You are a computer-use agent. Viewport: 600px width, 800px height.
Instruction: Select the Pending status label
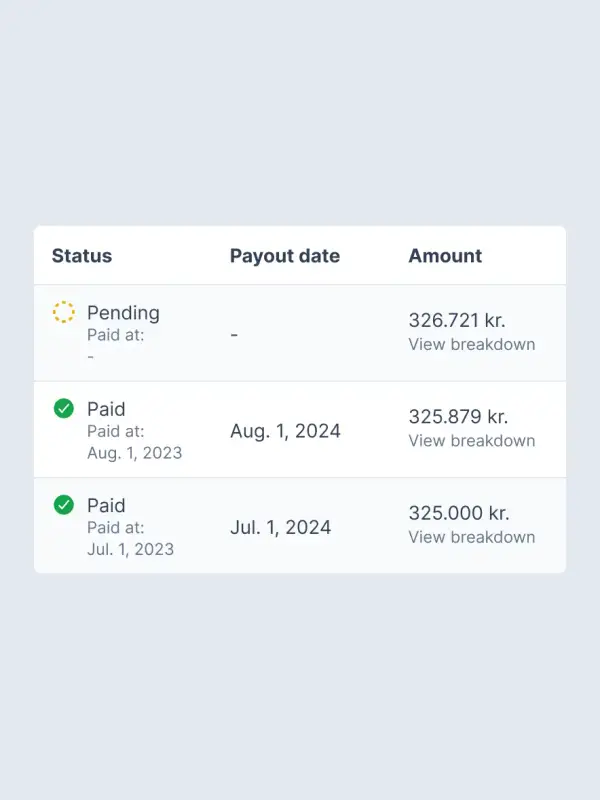(123, 313)
